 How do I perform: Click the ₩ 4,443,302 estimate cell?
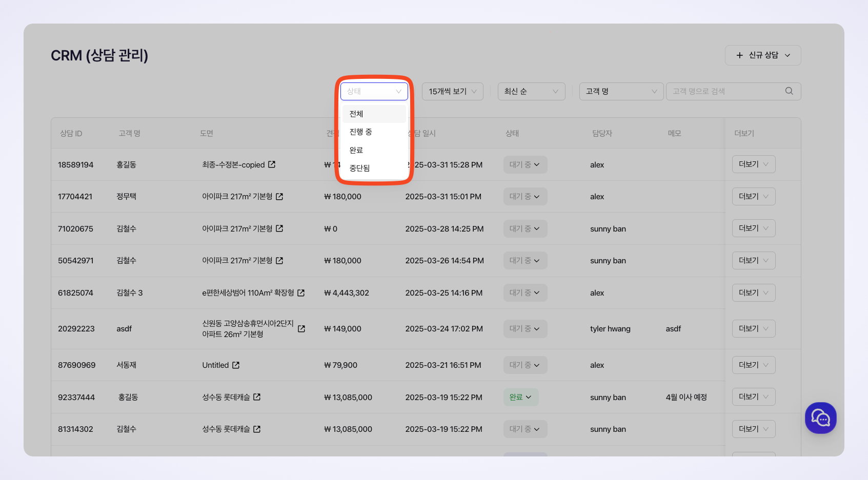click(x=347, y=293)
